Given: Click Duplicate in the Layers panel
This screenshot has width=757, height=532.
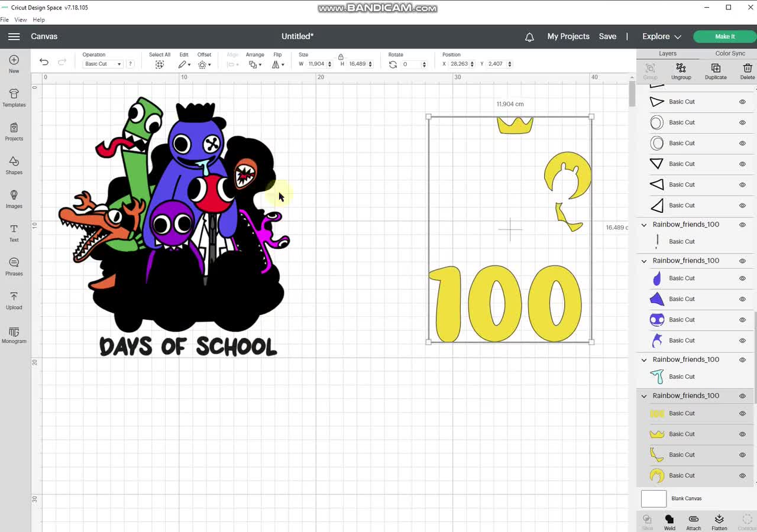Looking at the screenshot, I should (x=716, y=72).
